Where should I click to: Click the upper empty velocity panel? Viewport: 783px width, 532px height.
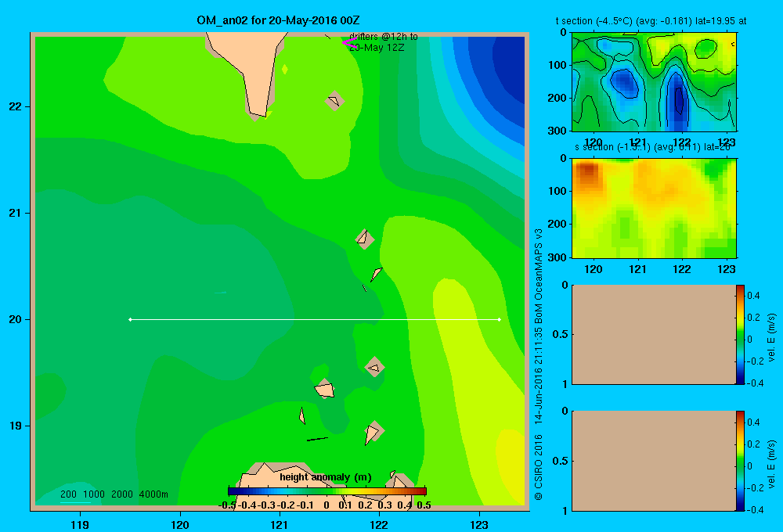[x=654, y=334]
